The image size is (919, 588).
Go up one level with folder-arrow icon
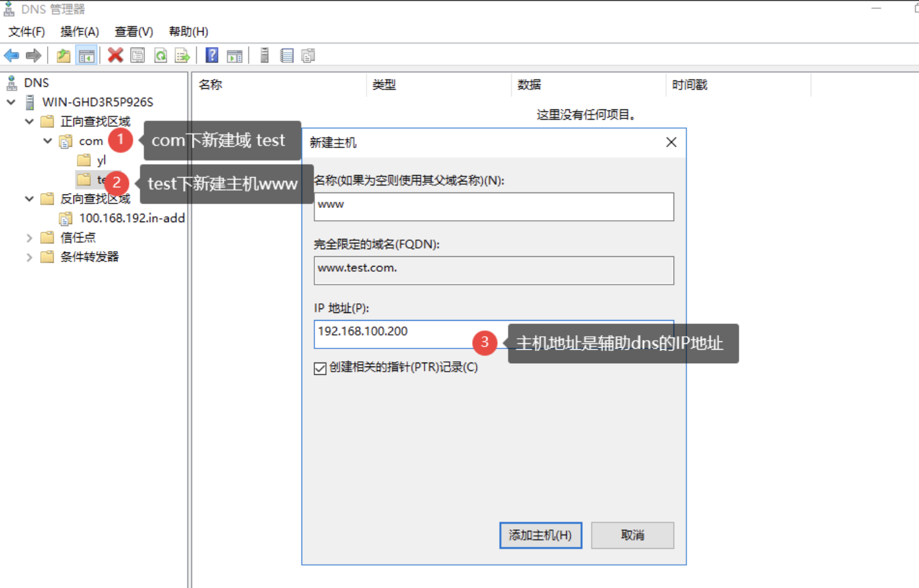pos(63,55)
